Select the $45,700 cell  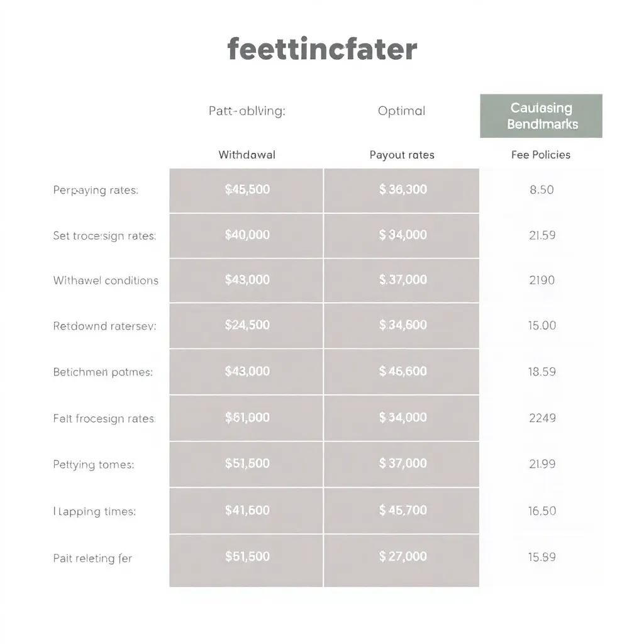402,511
